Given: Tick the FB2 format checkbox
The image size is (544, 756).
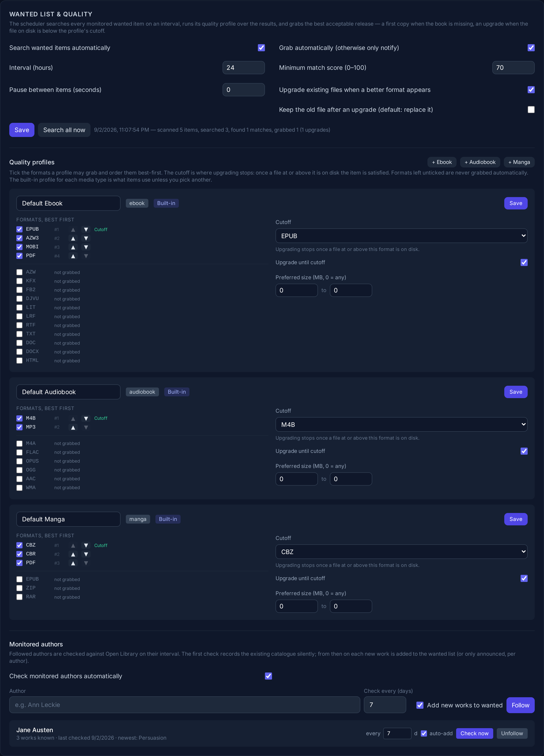Looking at the screenshot, I should pos(19,290).
